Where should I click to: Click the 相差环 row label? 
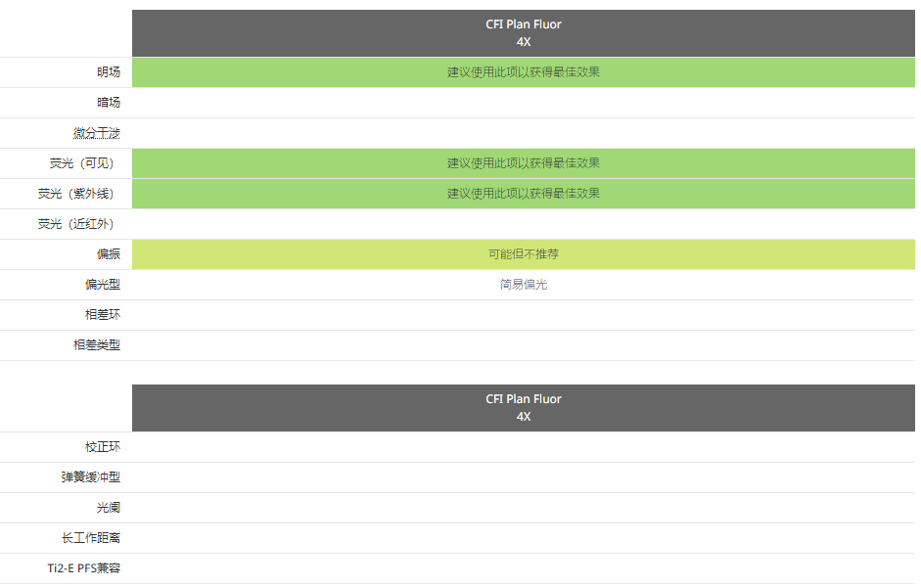[103, 315]
